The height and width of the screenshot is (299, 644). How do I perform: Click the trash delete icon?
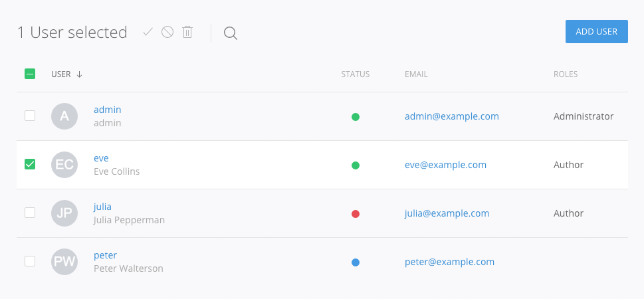pos(187,32)
